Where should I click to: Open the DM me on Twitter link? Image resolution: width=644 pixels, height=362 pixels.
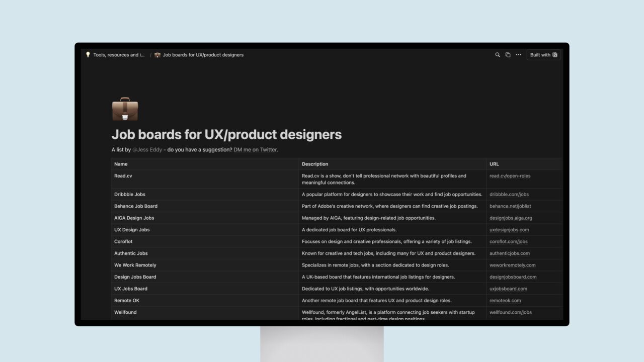pos(255,150)
